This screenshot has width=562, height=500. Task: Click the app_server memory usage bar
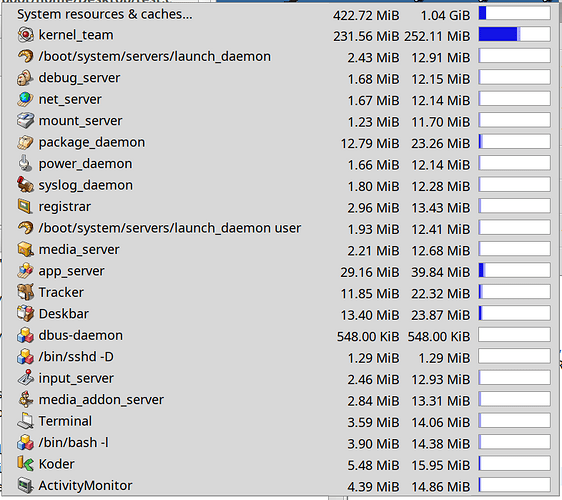(x=515, y=270)
